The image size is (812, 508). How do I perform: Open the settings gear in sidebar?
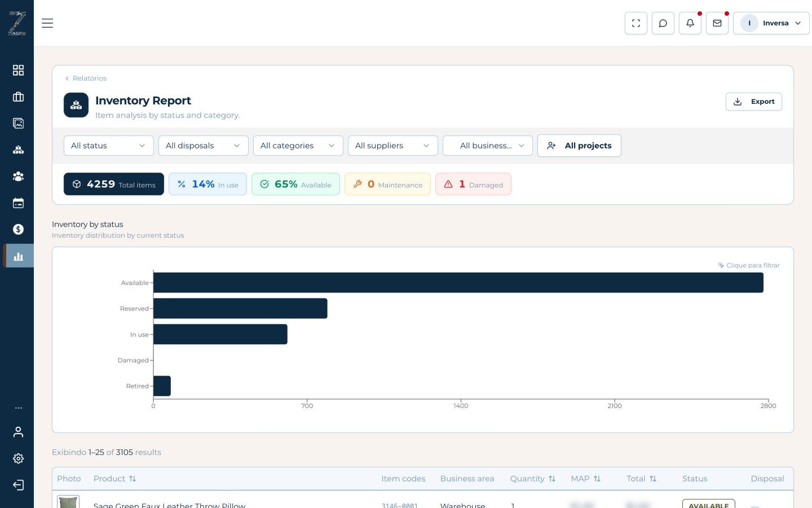pyautogui.click(x=18, y=458)
